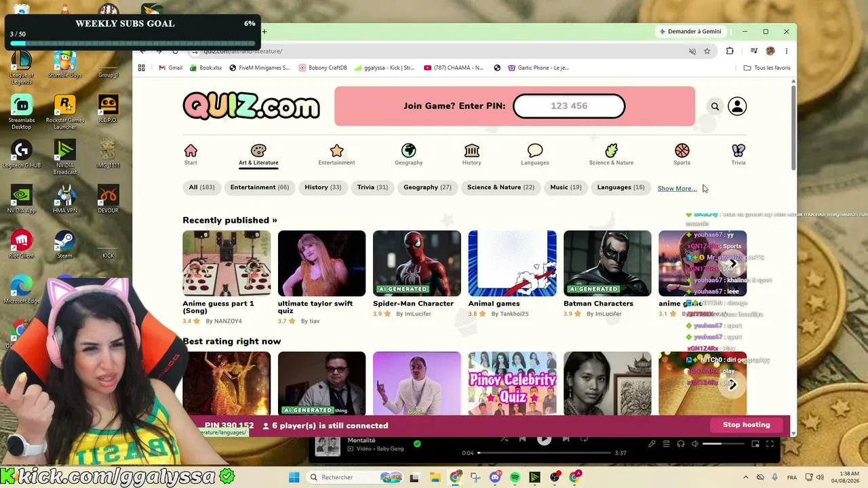868x488 pixels.
Task: Toggle the tab's muted-site speaker icon
Action: point(692,51)
